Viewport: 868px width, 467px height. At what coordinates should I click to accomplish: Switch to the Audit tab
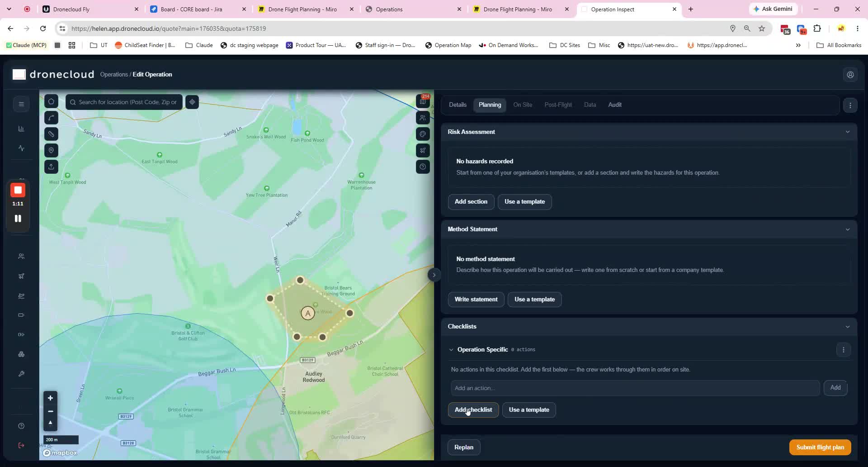[615, 105]
